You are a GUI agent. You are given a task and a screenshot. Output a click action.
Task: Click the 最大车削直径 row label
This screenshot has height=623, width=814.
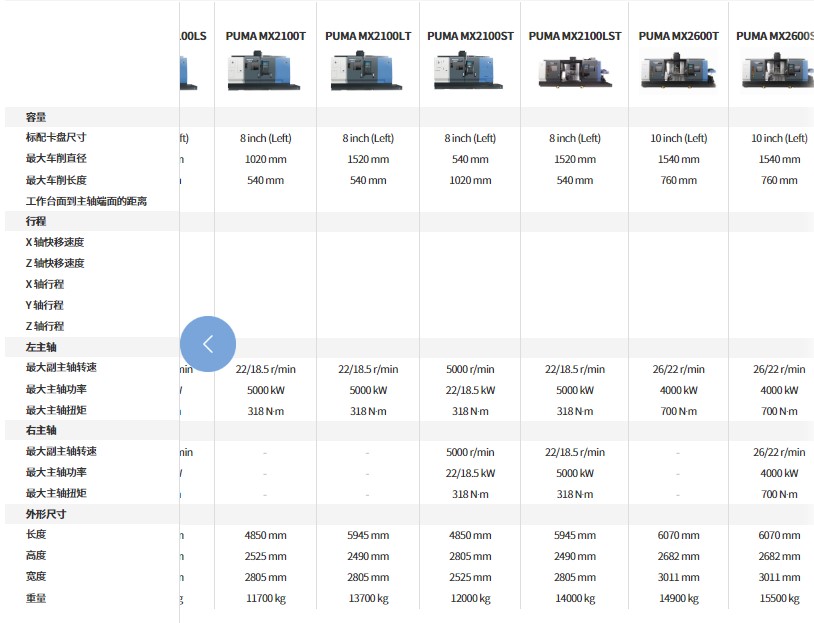[56, 158]
